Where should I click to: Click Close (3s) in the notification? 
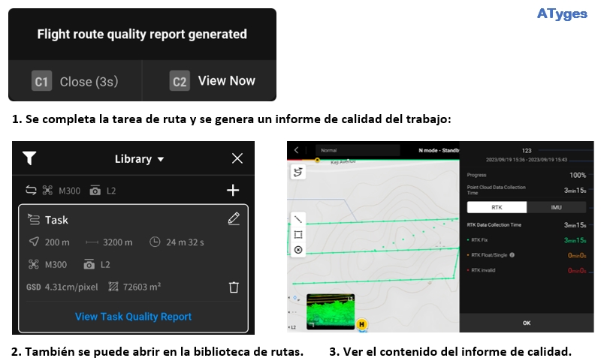tap(89, 82)
